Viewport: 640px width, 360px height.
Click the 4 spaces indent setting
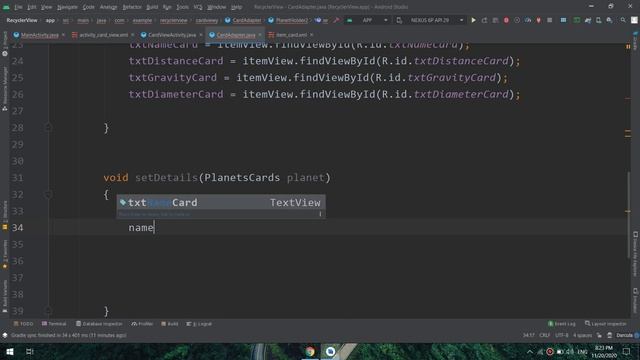(x=582, y=335)
